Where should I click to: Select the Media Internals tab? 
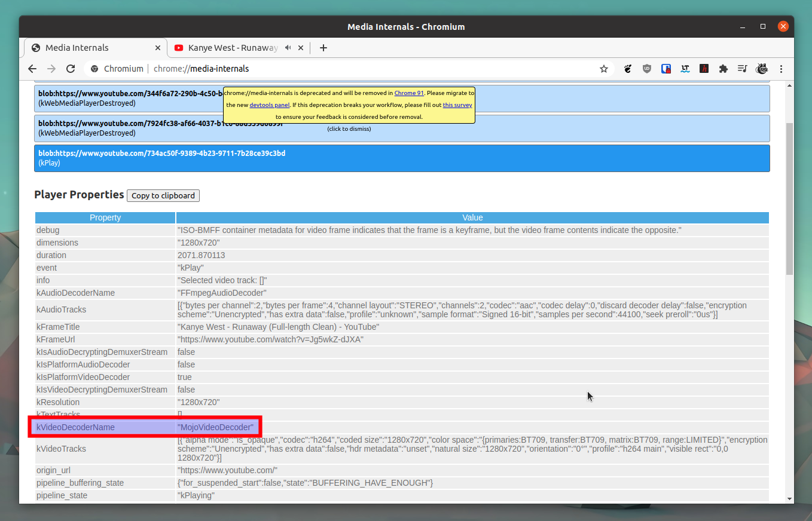pos(78,47)
